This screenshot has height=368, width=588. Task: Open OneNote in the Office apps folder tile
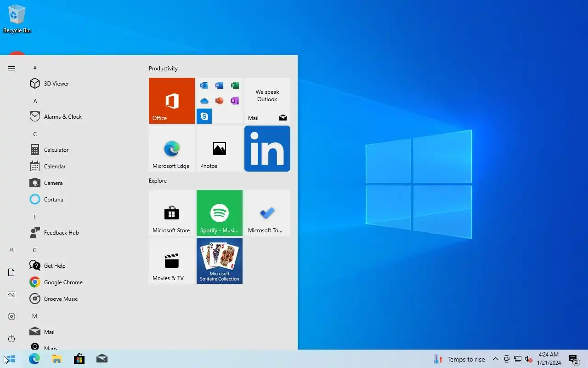tap(235, 101)
